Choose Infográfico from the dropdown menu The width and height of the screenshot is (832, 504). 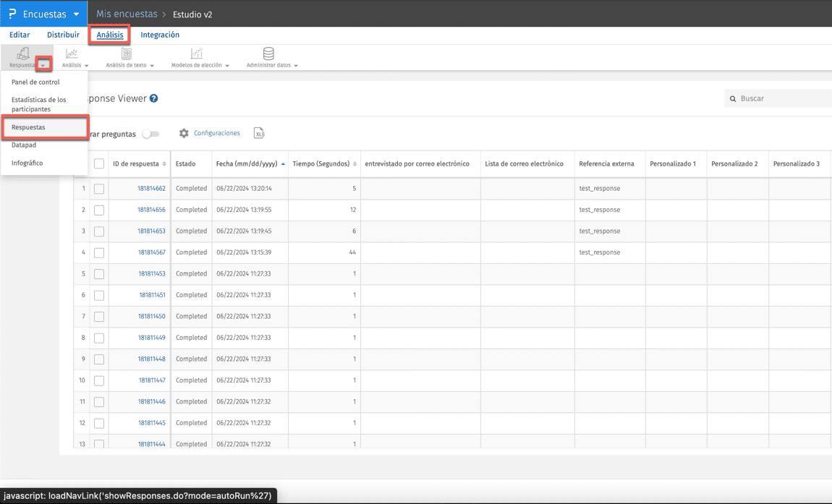point(27,163)
